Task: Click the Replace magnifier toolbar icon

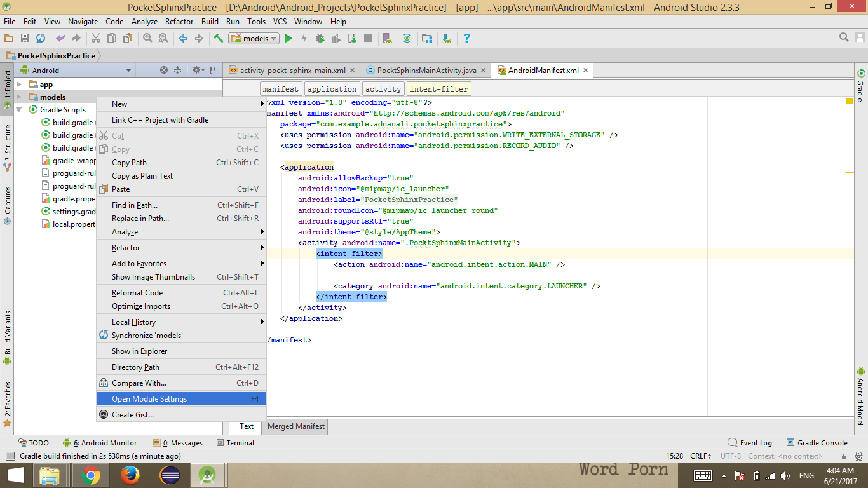Action: (x=163, y=39)
